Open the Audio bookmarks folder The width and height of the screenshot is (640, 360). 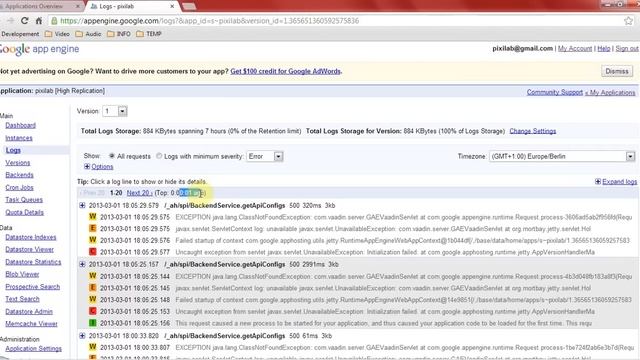(88, 34)
